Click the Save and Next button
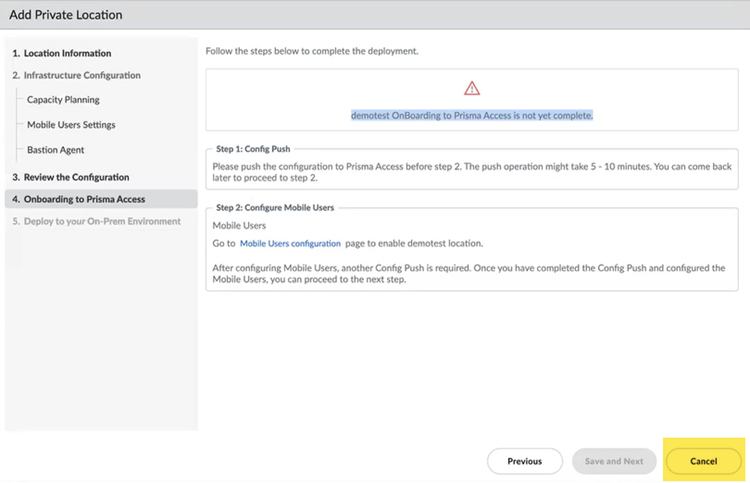750x483 pixels. (614, 461)
